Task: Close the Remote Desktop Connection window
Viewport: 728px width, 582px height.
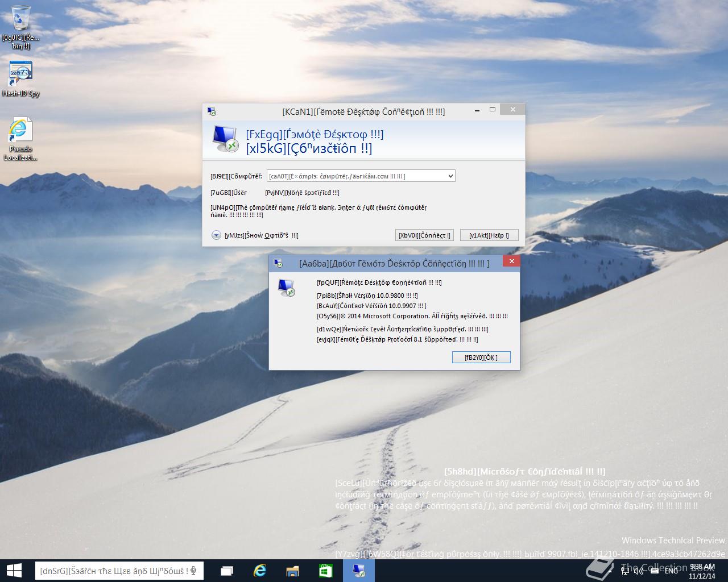Action: click(513, 109)
